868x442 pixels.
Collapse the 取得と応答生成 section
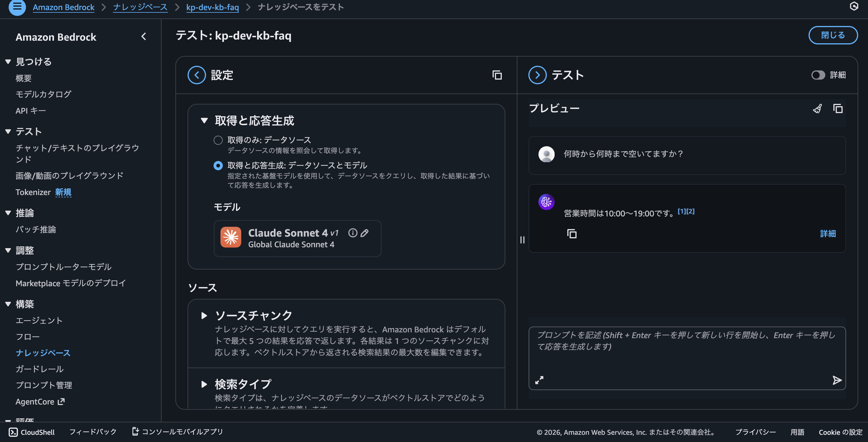point(204,120)
